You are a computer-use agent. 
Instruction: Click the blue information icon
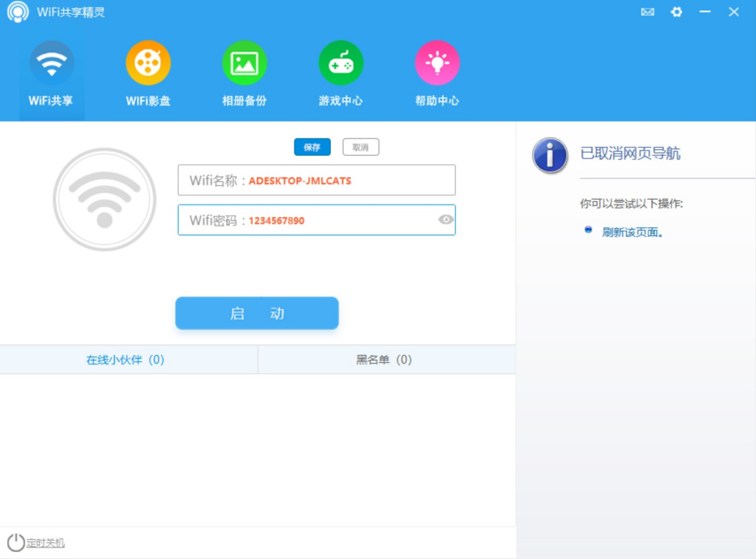pos(550,155)
